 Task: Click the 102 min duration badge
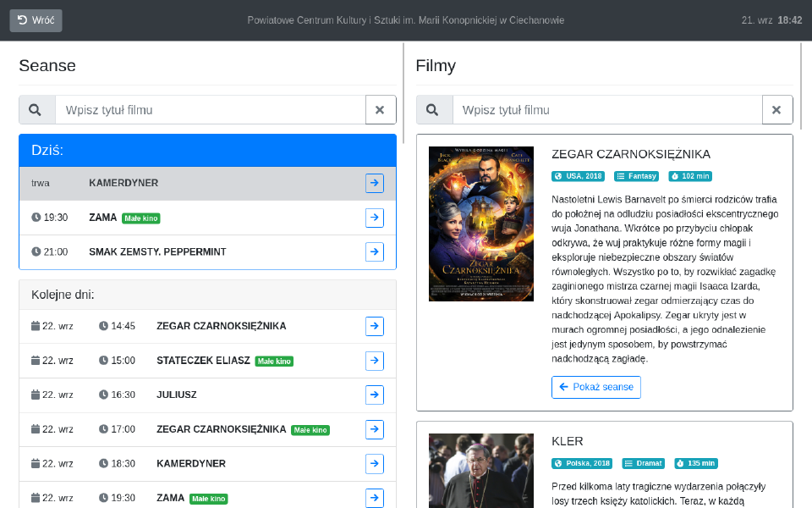tap(690, 176)
